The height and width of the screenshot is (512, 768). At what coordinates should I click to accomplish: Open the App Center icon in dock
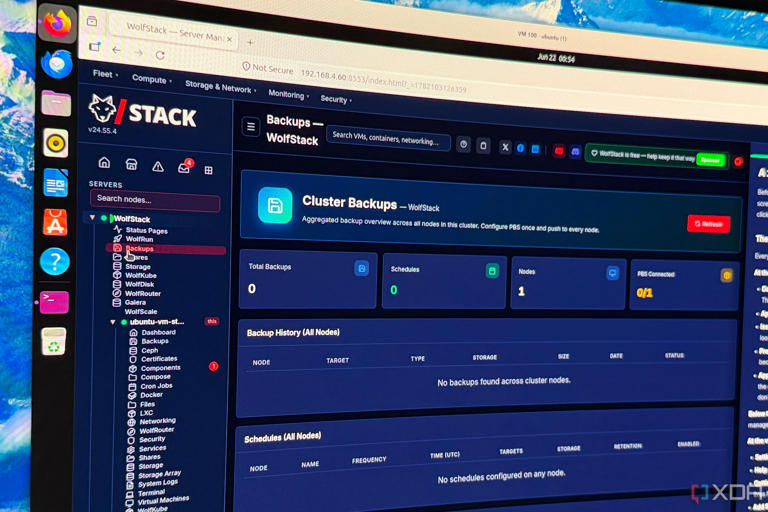click(x=55, y=222)
